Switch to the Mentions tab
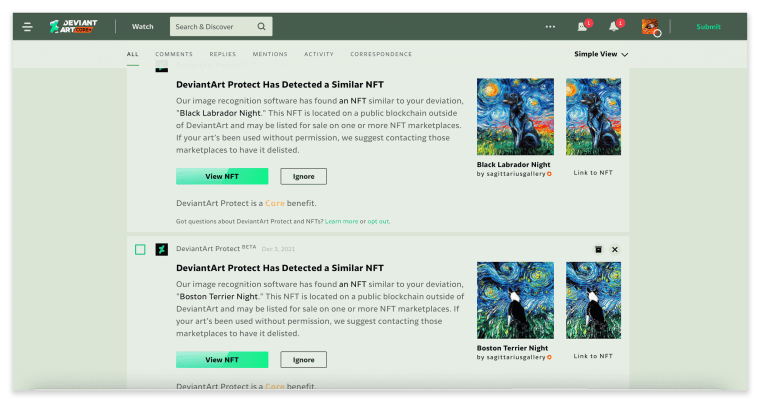Viewport: 760px width, 403px height. pos(270,54)
